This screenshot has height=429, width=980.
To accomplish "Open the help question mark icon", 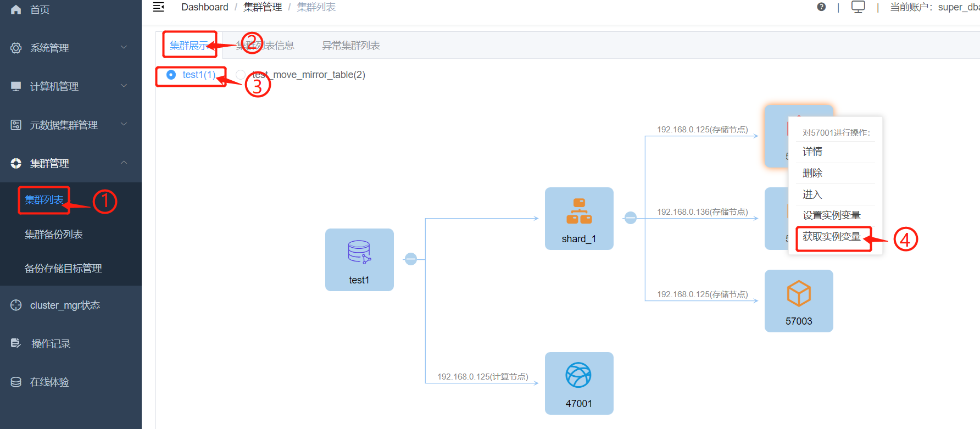I will coord(821,7).
